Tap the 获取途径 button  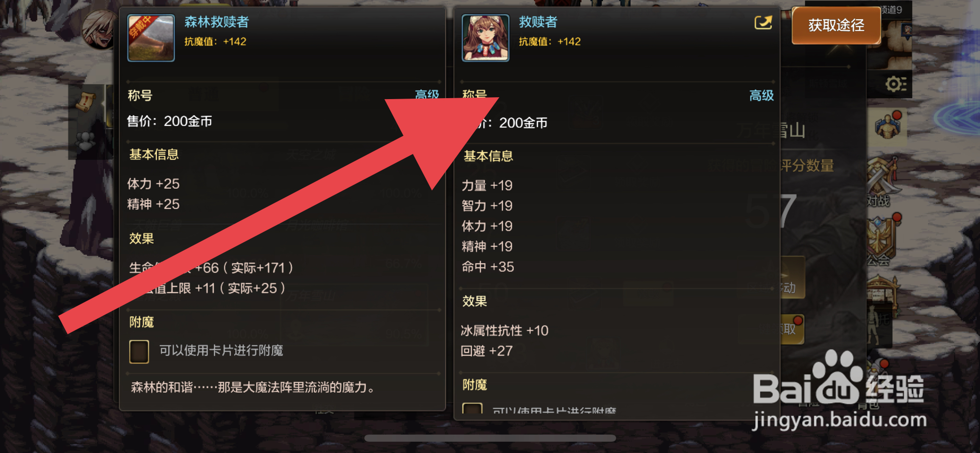(x=836, y=25)
